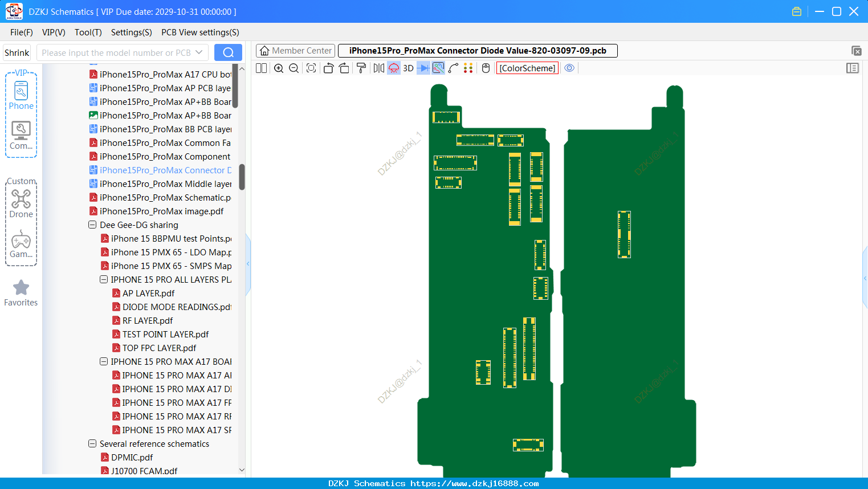Image resolution: width=868 pixels, height=489 pixels.
Task: Open PCB View settings(S) menu
Action: 200,32
